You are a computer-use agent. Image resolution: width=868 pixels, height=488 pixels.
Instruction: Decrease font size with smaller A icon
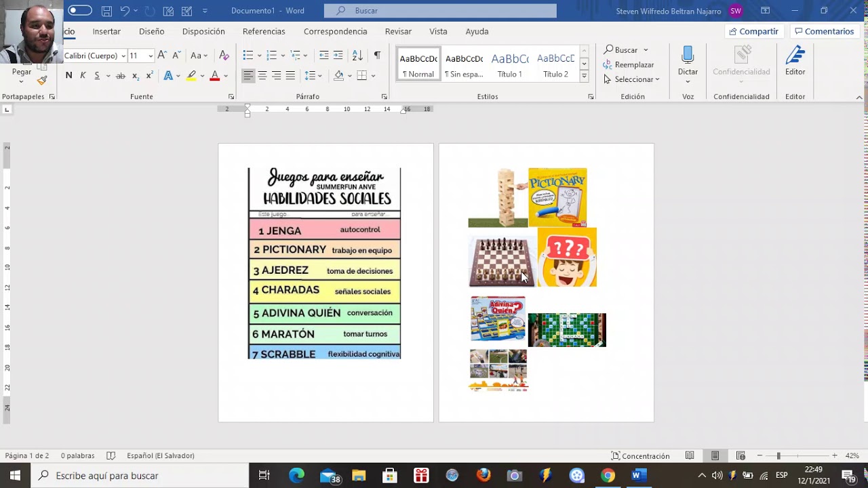coord(176,55)
